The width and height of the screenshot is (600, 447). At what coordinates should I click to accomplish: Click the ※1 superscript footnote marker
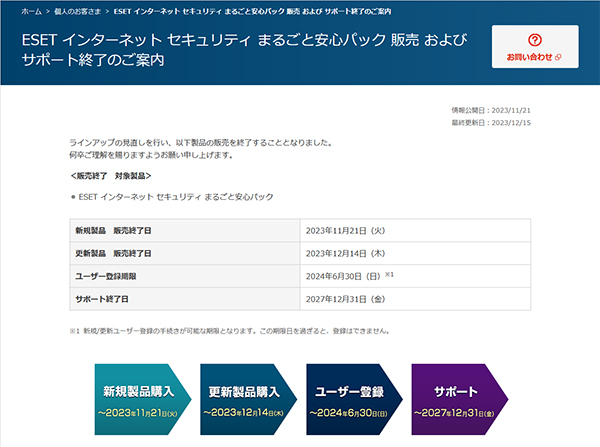click(x=389, y=274)
